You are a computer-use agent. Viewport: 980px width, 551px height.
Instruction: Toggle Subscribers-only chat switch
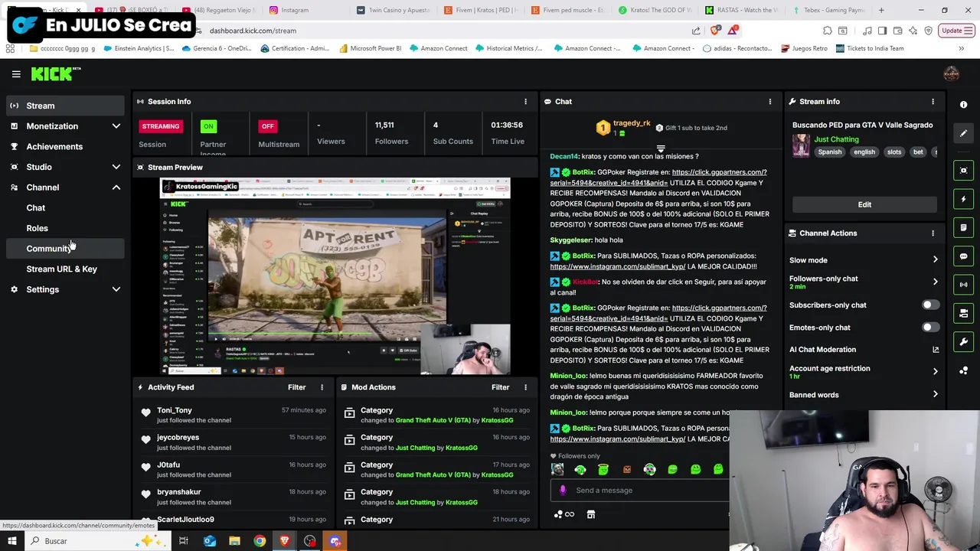tap(930, 305)
